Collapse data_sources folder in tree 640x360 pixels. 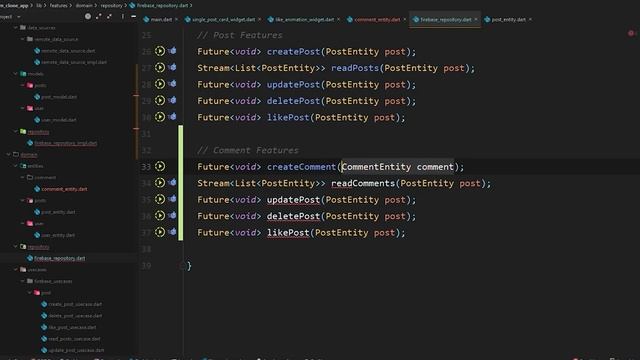pos(16,28)
